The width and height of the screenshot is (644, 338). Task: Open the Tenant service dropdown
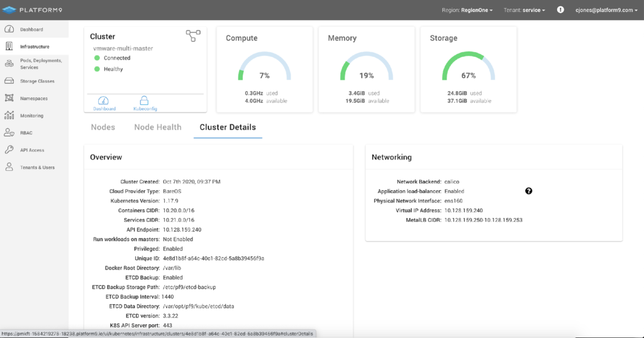click(x=525, y=10)
